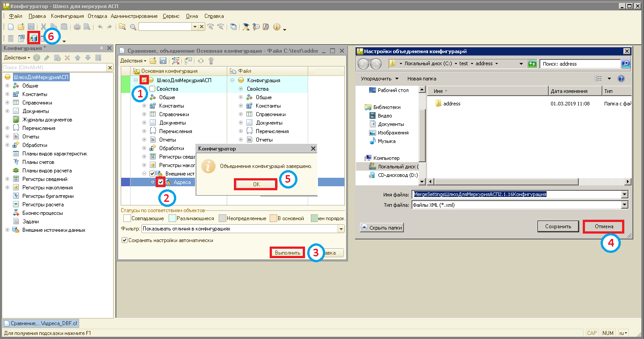Toggle the Внешние источники checkbox in merge tree

coord(152,174)
